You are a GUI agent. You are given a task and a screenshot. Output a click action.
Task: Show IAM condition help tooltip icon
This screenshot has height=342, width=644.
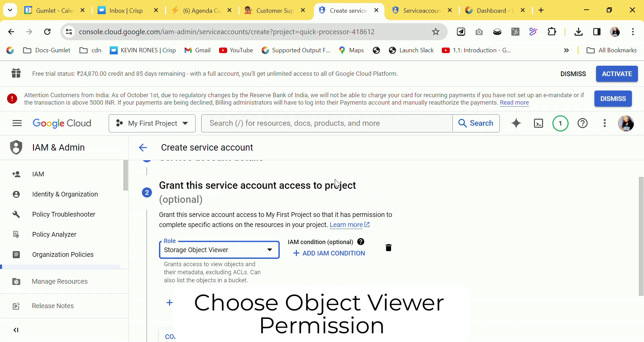point(361,242)
